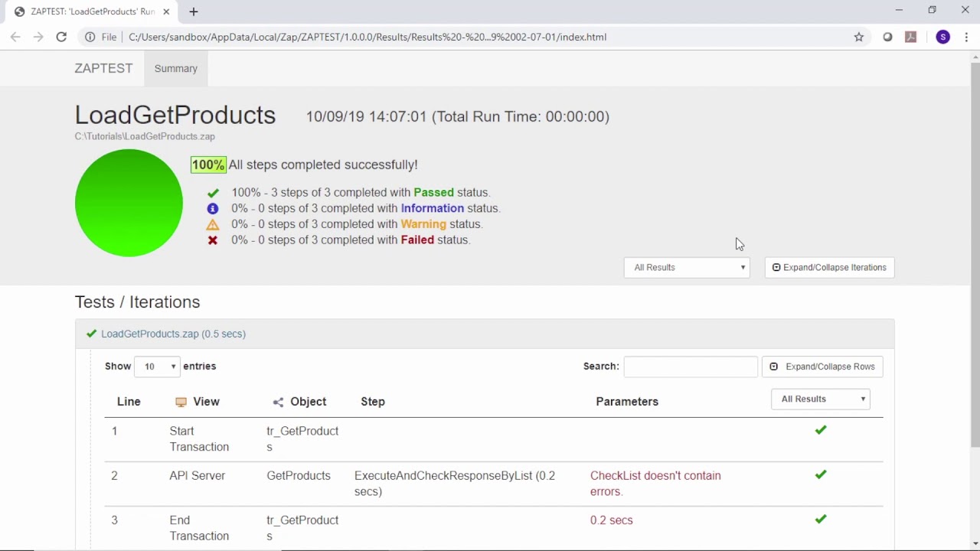
Task: Click the C:\Tutorials\LoadGetProducts.zap path text
Action: pos(145,136)
